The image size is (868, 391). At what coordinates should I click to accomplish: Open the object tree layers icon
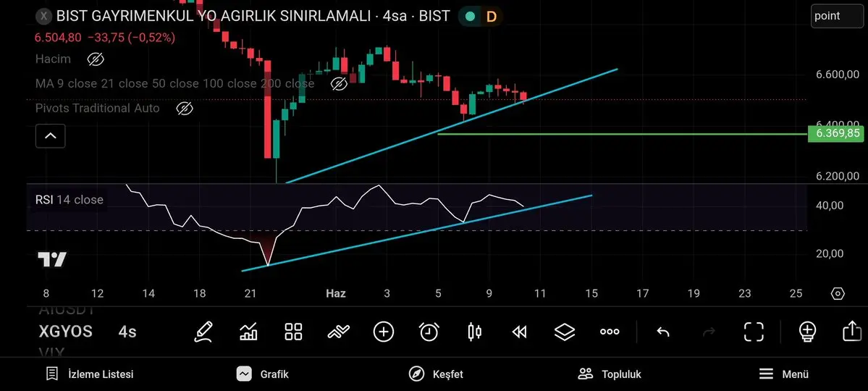point(565,332)
